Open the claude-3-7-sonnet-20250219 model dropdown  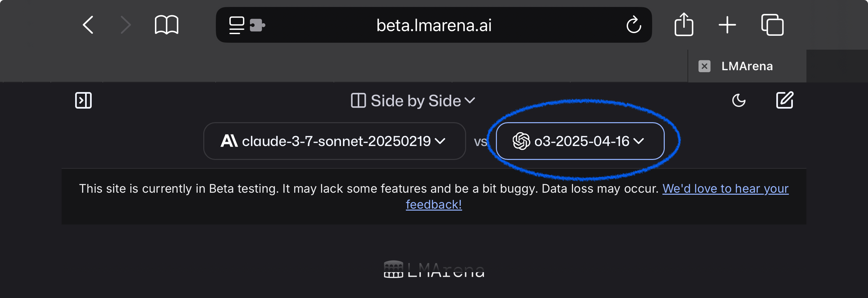pos(334,141)
